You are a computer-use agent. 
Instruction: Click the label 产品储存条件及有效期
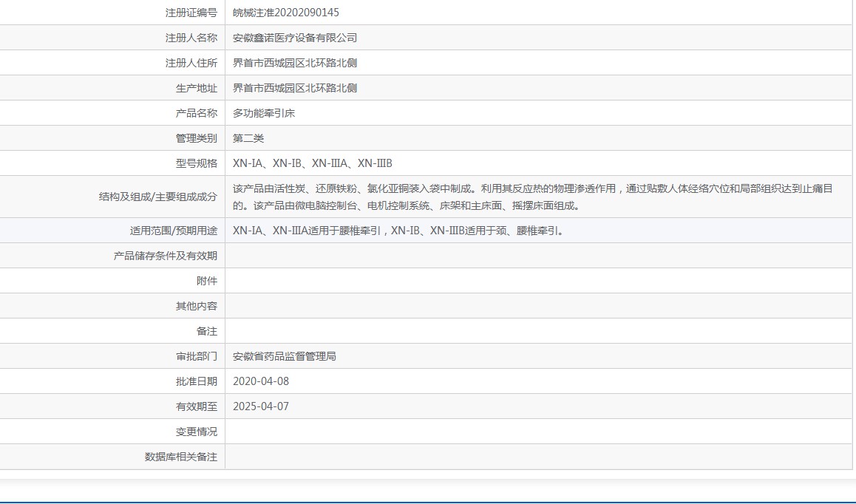[166, 256]
